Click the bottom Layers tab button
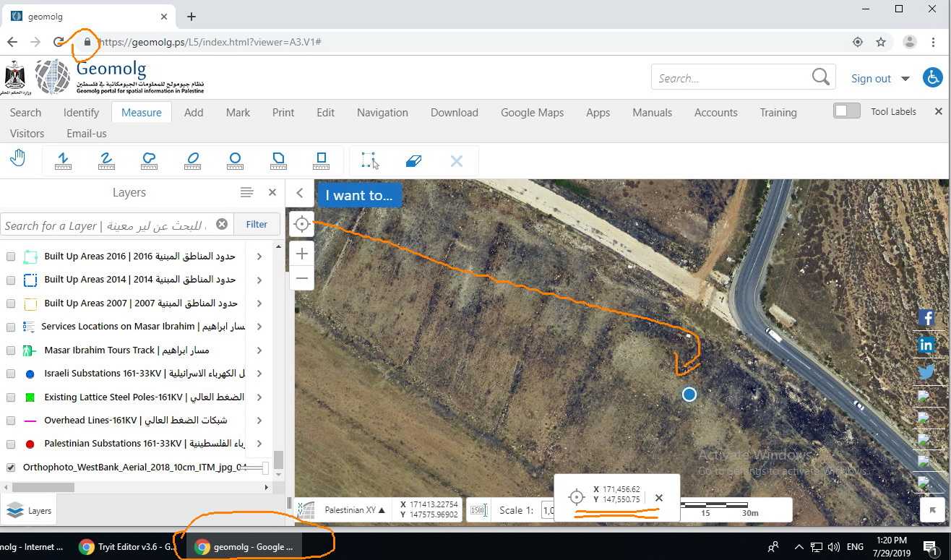 pos(29,510)
